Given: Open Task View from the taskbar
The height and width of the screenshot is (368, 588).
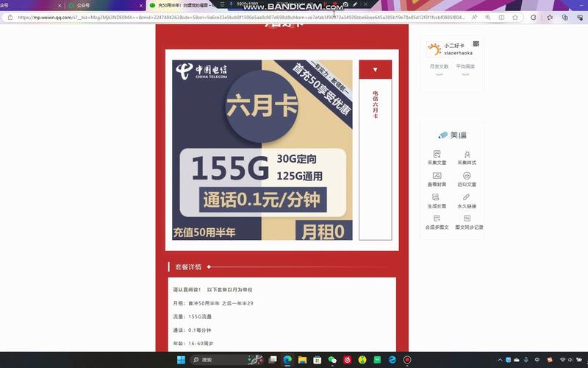Looking at the screenshot, I should [x=273, y=360].
